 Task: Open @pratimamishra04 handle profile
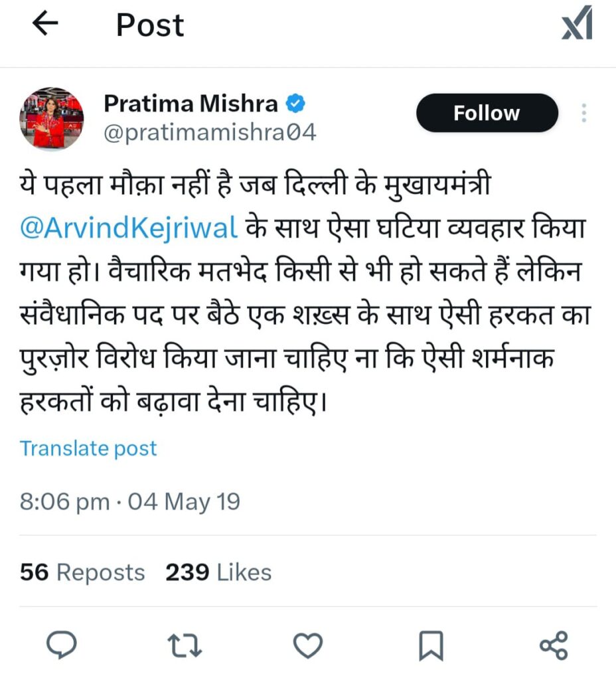click(x=210, y=133)
